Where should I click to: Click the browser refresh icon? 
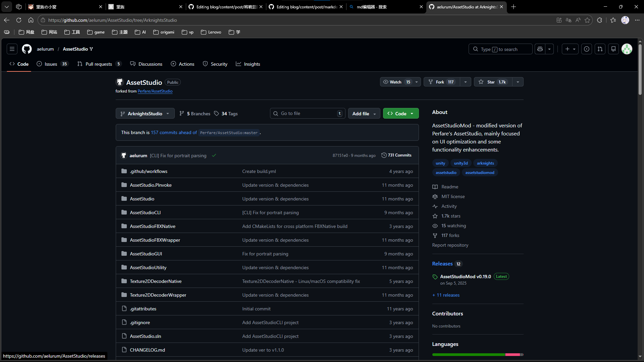coord(19,20)
